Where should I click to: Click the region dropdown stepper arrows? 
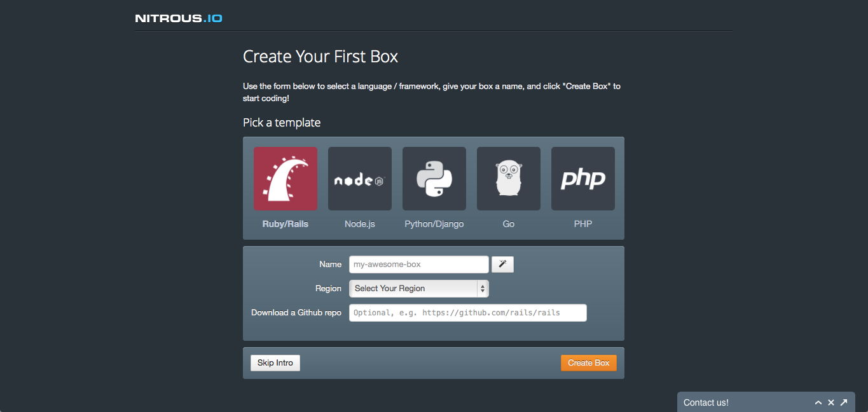click(x=483, y=288)
